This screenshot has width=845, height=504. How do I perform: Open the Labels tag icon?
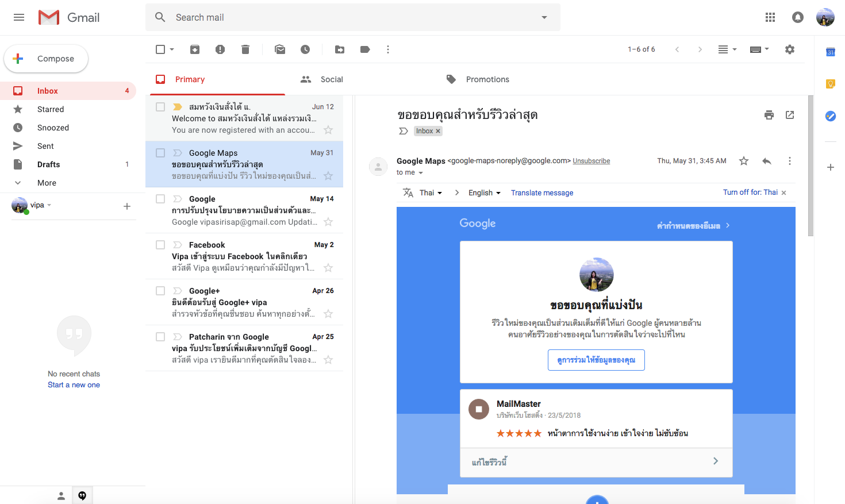click(x=365, y=49)
